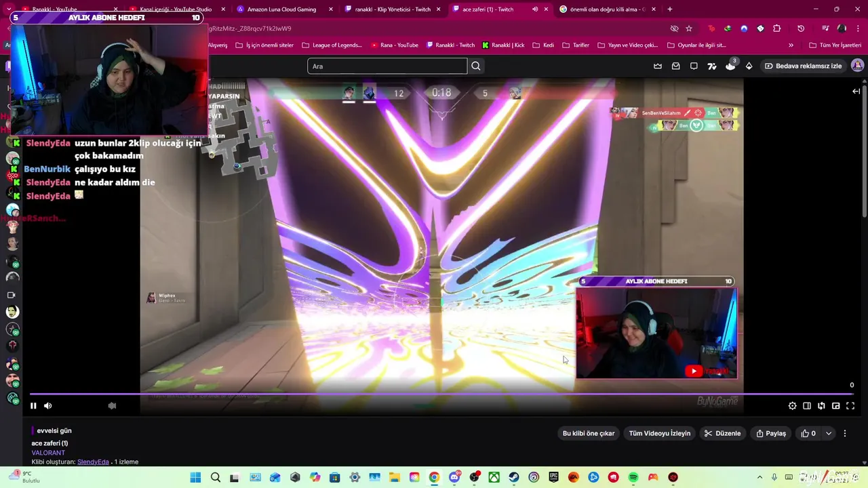Expand the reaction dropdown arrow beside like
Viewport: 868px width, 488px height.
pos(829,433)
